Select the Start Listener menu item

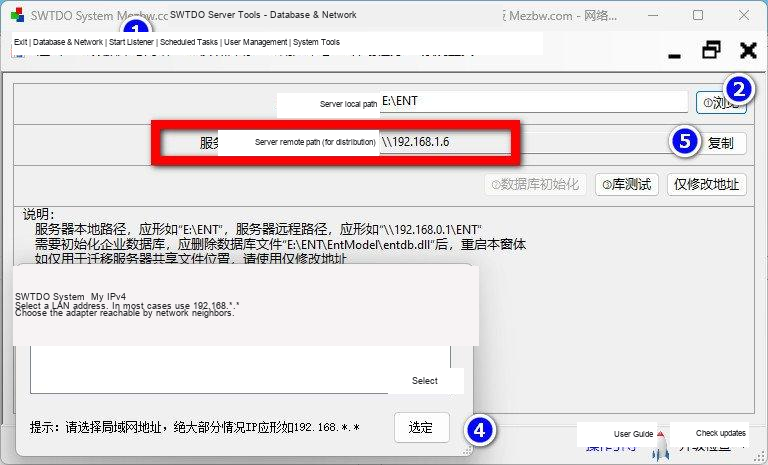pyautogui.click(x=131, y=42)
